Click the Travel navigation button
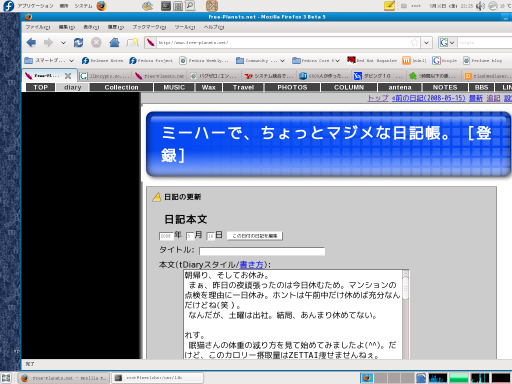The image size is (512, 384). point(243,87)
